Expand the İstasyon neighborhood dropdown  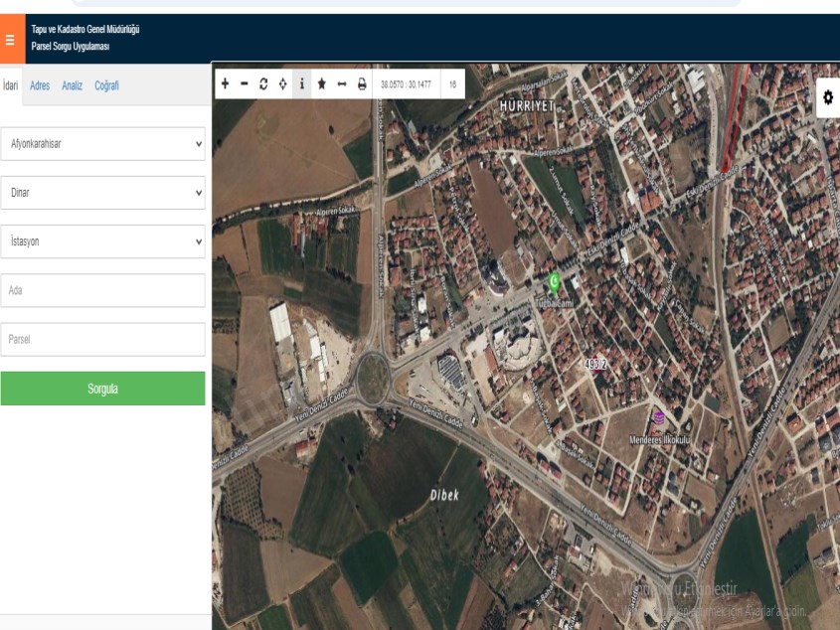coord(102,241)
